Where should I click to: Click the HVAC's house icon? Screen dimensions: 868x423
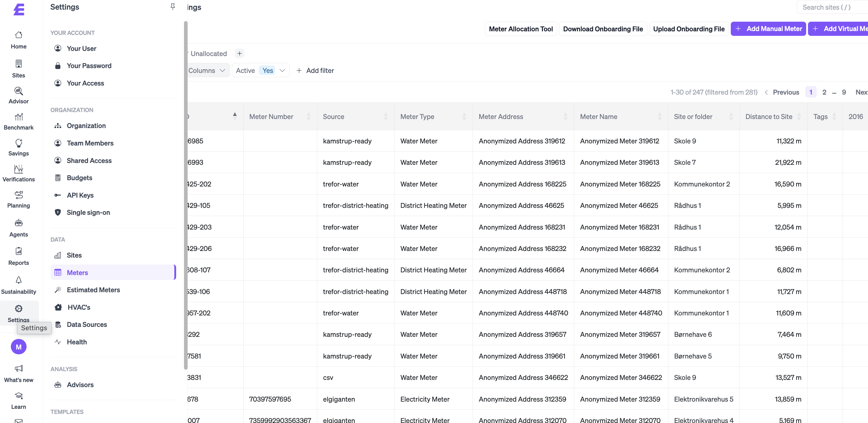point(58,307)
